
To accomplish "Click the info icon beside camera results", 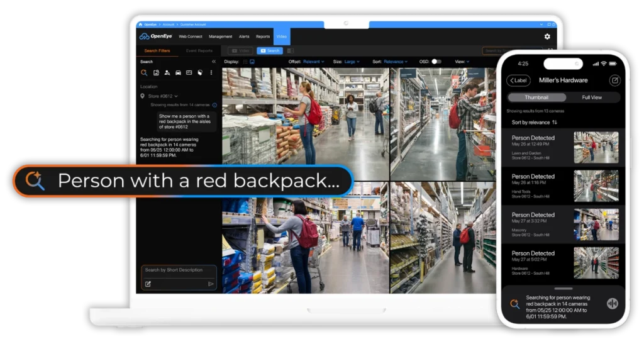I will (214, 105).
